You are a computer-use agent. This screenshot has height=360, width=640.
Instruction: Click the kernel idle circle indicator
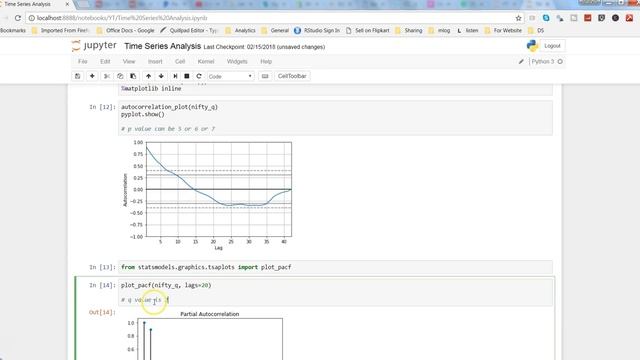click(x=560, y=62)
